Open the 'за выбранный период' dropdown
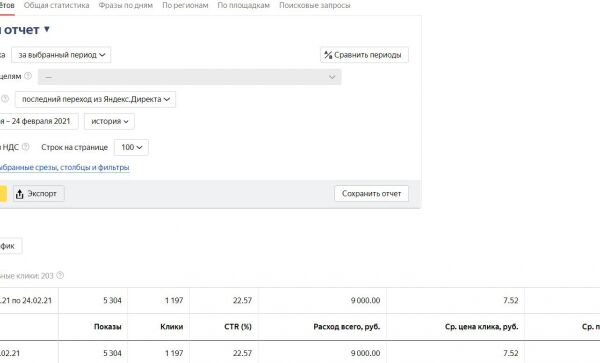This screenshot has height=363, width=600. [61, 55]
